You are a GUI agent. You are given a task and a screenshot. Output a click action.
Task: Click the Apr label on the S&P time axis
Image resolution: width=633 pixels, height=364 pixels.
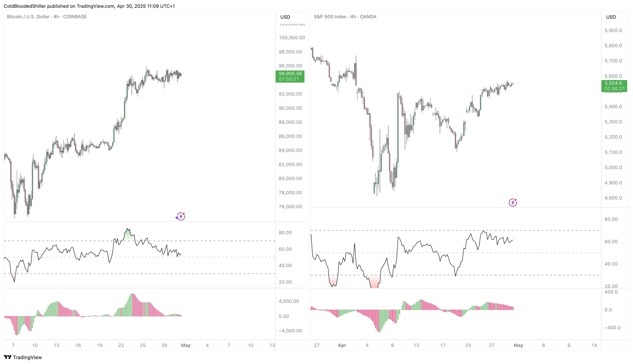click(x=342, y=345)
